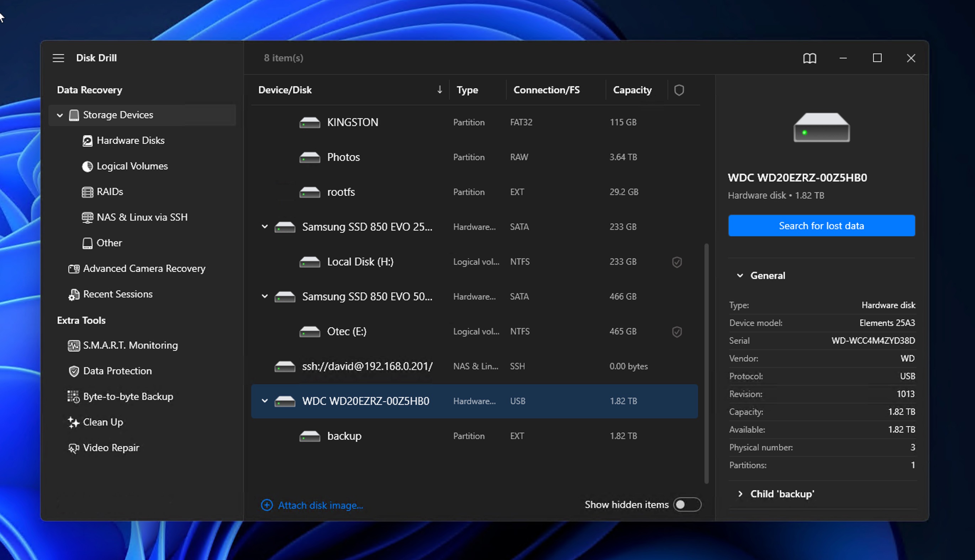Image resolution: width=975 pixels, height=560 pixels.
Task: Click the serial WD-WCC4M4ZYD38D value
Action: coord(873,341)
